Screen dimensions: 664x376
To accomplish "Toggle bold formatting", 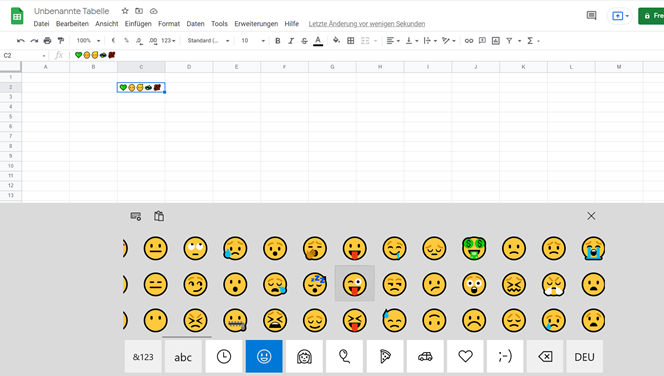I will (x=278, y=41).
